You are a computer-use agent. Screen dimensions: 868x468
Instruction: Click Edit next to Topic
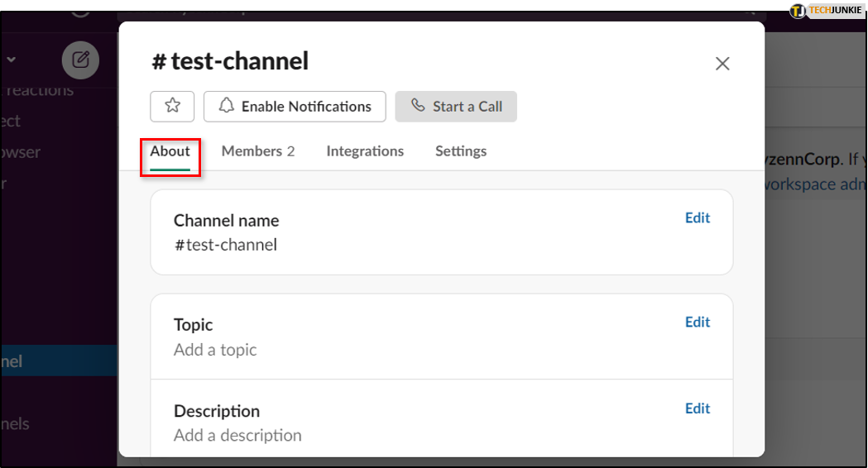[698, 322]
